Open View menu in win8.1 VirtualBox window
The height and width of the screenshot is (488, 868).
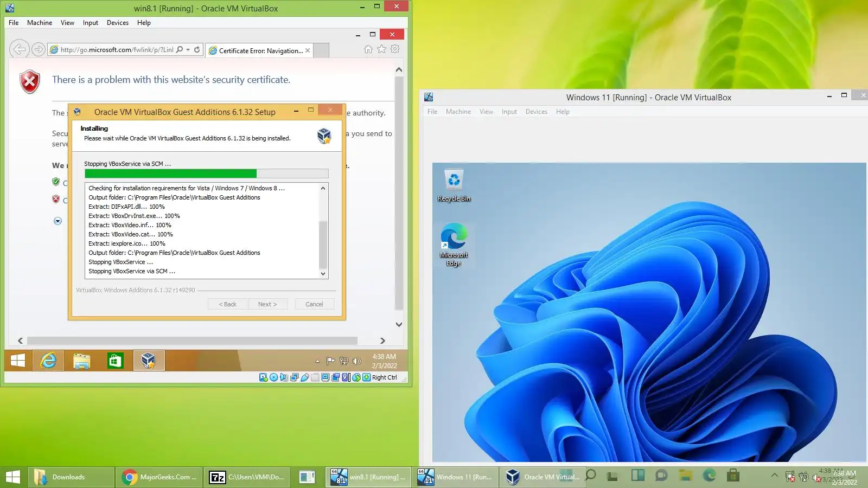[x=67, y=23]
